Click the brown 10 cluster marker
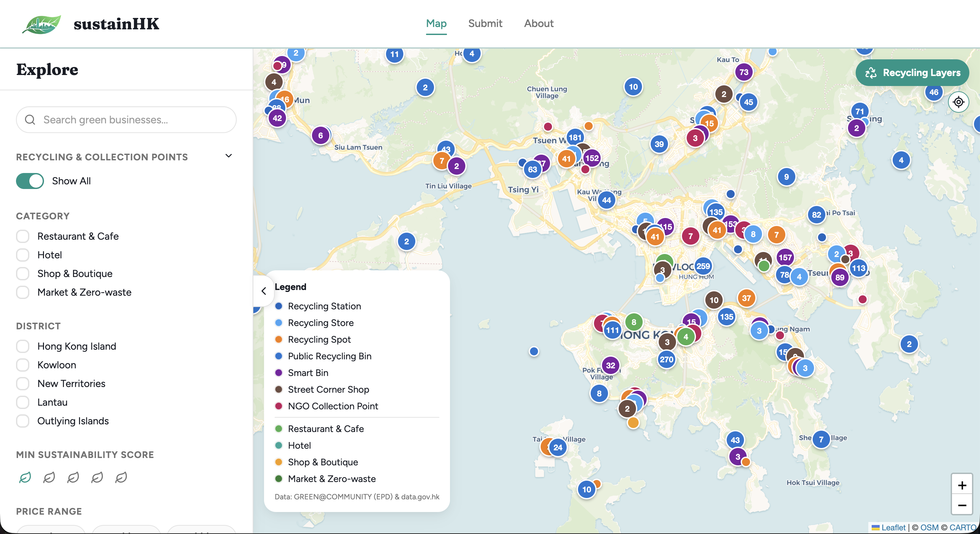Viewport: 980px width, 534px height. tap(714, 300)
